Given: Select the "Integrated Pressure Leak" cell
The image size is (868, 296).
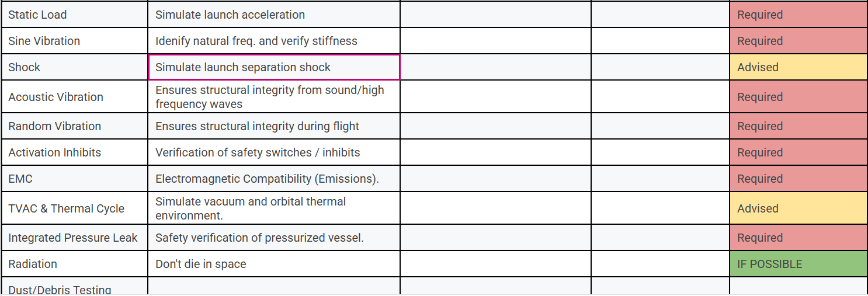Looking at the screenshot, I should point(75,238).
